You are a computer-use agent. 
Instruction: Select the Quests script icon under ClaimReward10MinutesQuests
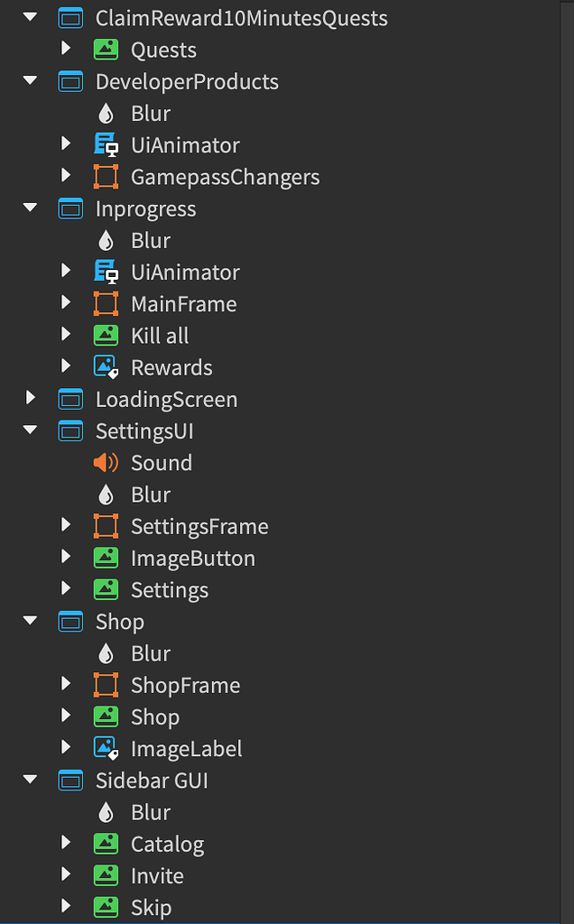[106, 50]
